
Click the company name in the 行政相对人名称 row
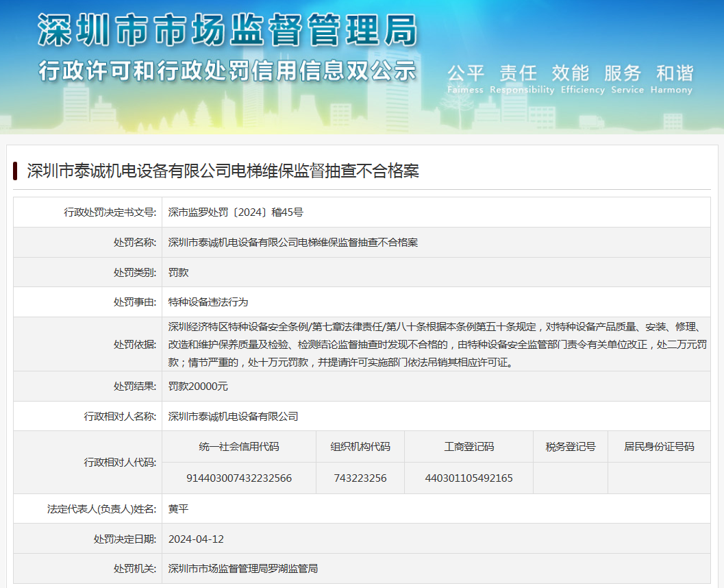(x=233, y=416)
